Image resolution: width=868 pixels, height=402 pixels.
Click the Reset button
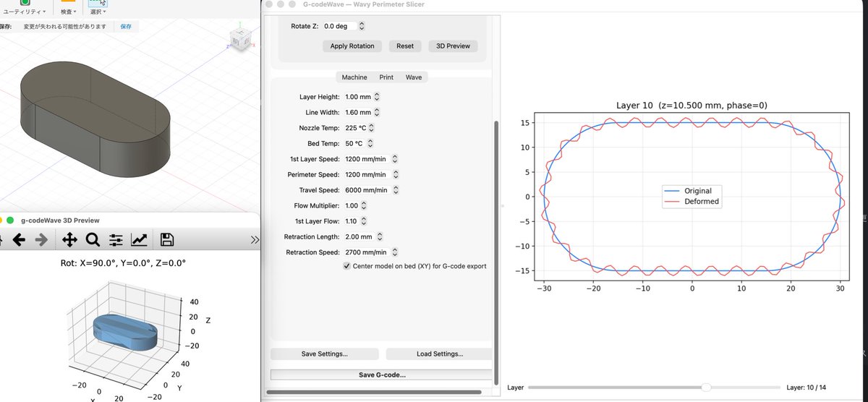[405, 46]
